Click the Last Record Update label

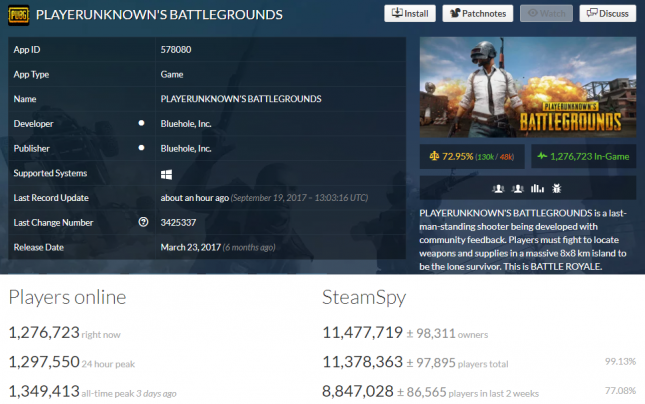pyautogui.click(x=51, y=198)
